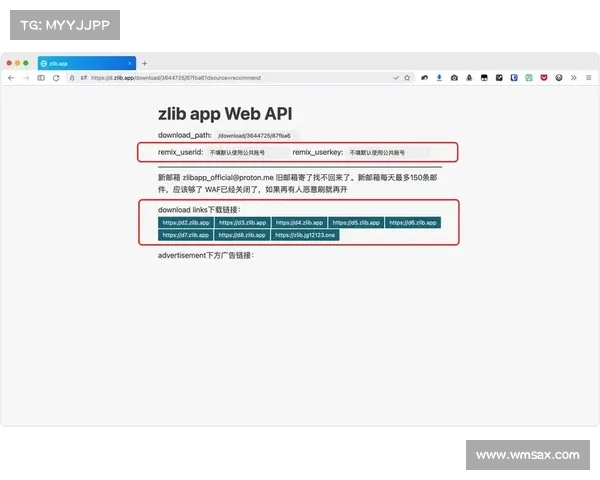Toggle the sidebar panel icon

[x=41, y=78]
